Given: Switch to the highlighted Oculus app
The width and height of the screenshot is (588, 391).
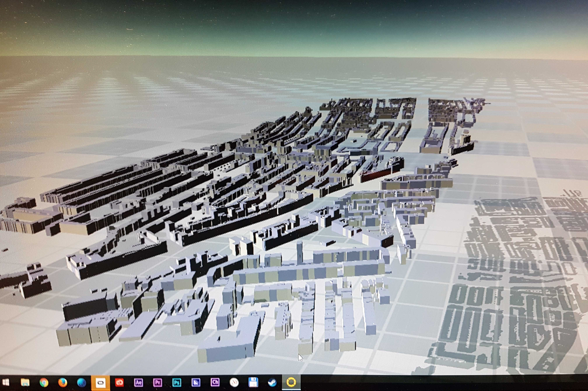Looking at the screenshot, I should [101, 383].
